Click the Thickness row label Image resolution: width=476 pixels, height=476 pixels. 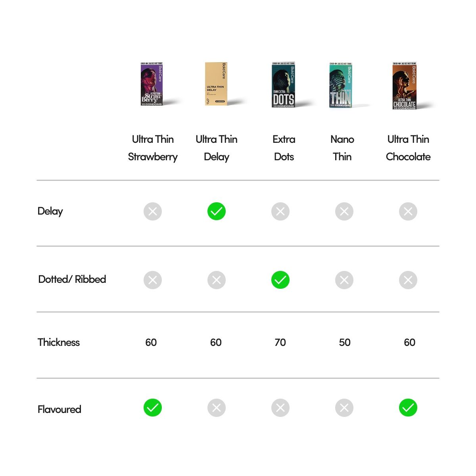pyautogui.click(x=59, y=342)
